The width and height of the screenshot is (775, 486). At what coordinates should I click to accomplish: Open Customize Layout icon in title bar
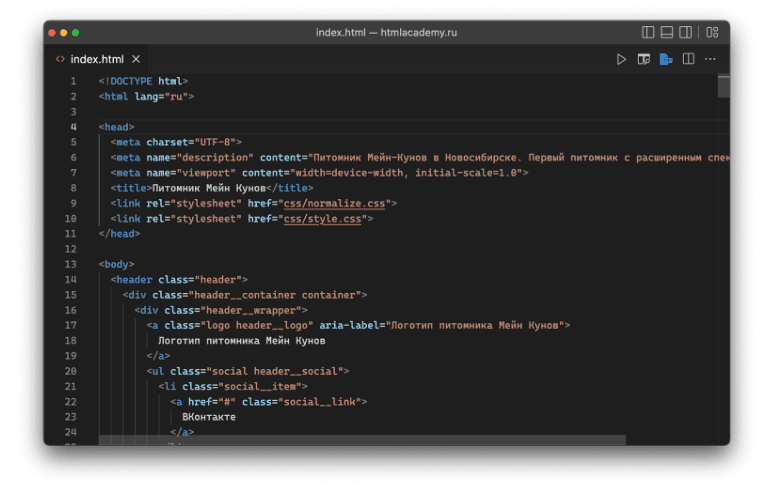coord(712,32)
